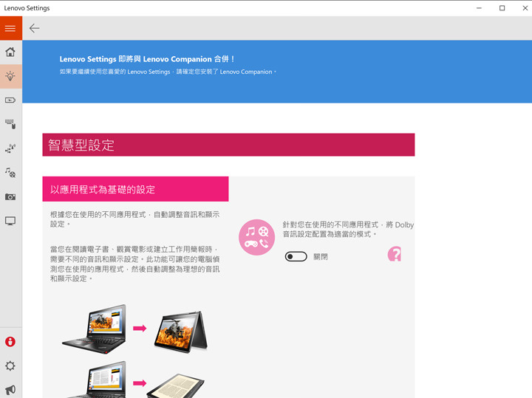
Task: Open the gear preferences icon
Action: coord(10,366)
